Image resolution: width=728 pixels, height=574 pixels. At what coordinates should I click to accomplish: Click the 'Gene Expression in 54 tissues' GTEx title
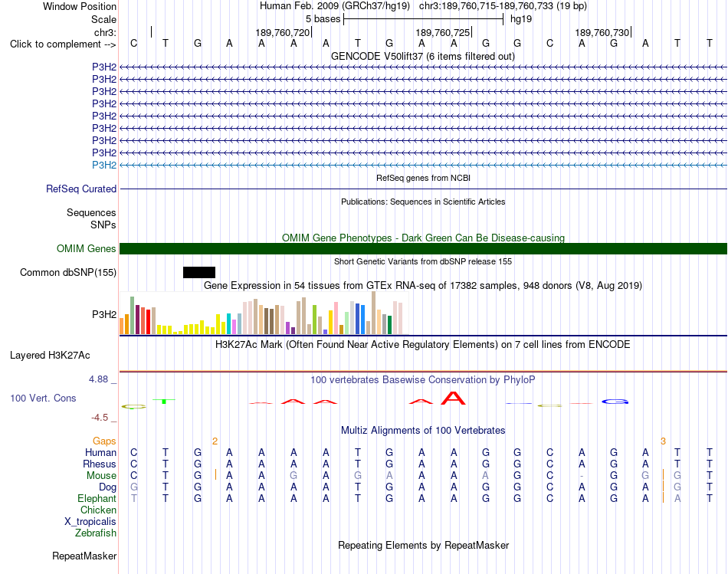pyautogui.click(x=423, y=286)
